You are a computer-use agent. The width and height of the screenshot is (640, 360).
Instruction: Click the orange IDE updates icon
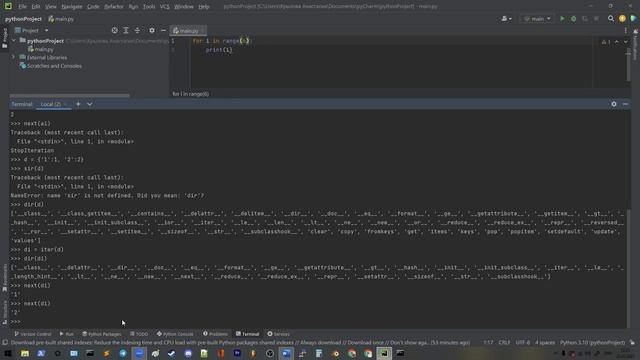point(622,18)
